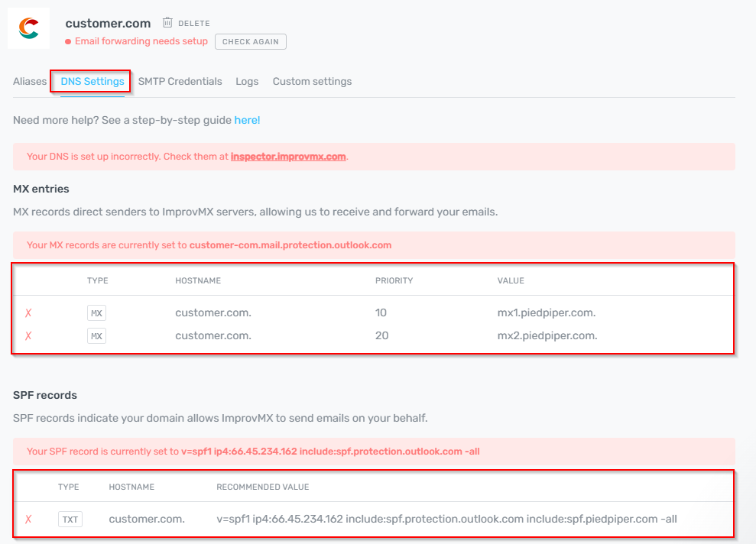The image size is (756, 544).
Task: Click the red X beside mx1.piedpiper.com row
Action: [x=28, y=312]
